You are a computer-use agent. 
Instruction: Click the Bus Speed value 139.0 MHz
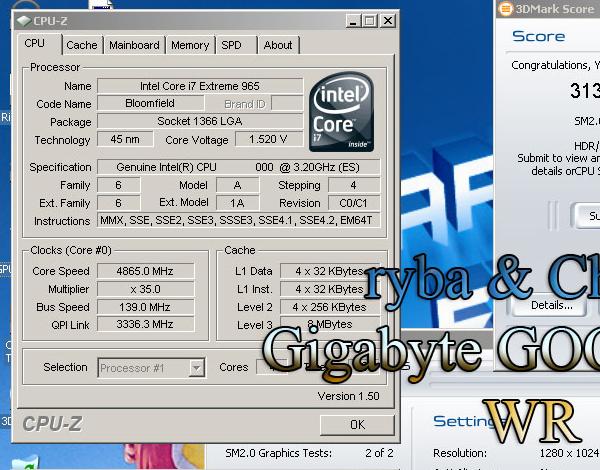[x=145, y=307]
